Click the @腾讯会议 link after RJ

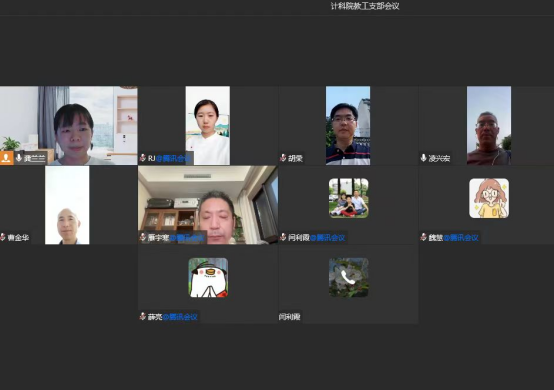pyautogui.click(x=173, y=158)
